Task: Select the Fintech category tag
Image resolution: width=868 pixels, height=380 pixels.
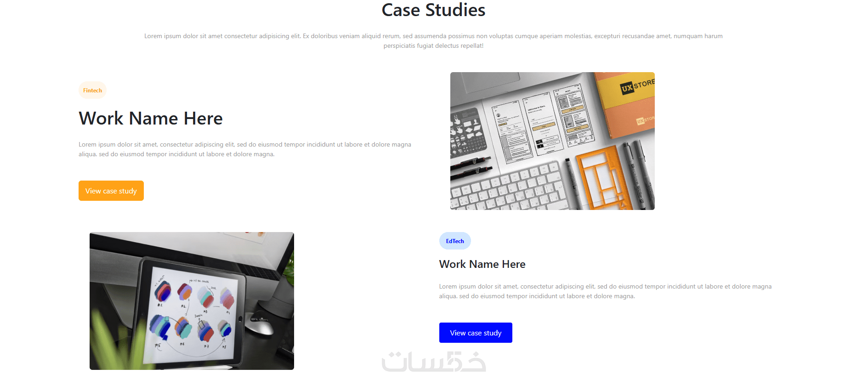Action: [92, 90]
